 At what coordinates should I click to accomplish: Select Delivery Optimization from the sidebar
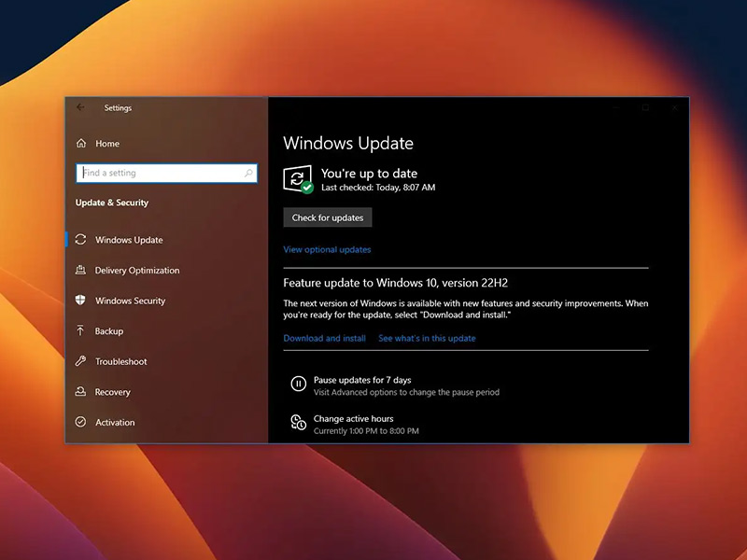tap(136, 271)
